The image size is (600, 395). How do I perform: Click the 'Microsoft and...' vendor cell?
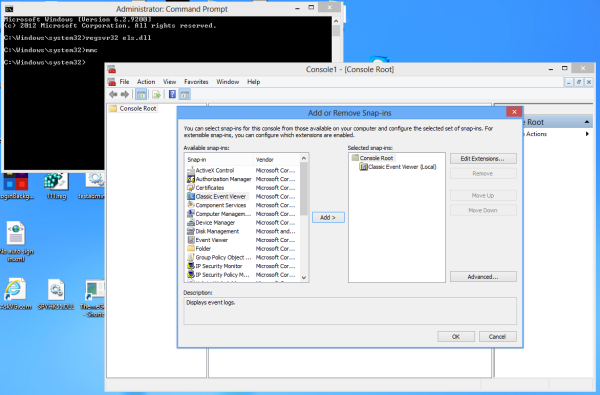tap(276, 231)
